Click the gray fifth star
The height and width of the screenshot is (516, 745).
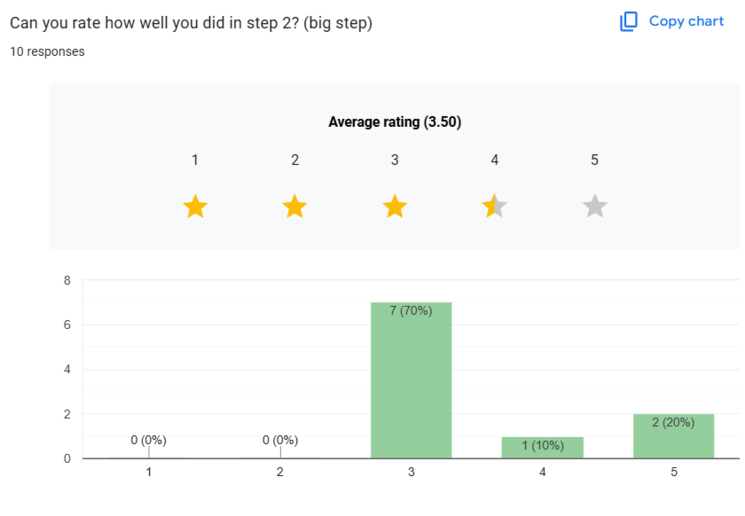pos(595,207)
